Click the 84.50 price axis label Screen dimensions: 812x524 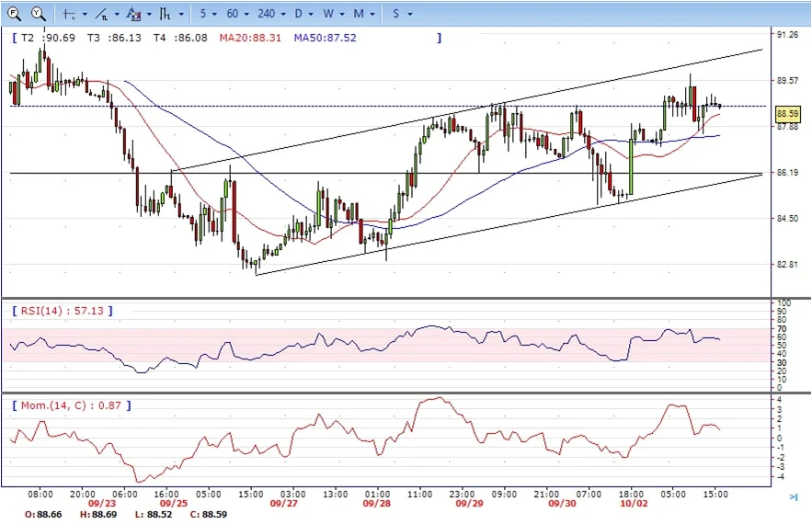[x=788, y=219]
